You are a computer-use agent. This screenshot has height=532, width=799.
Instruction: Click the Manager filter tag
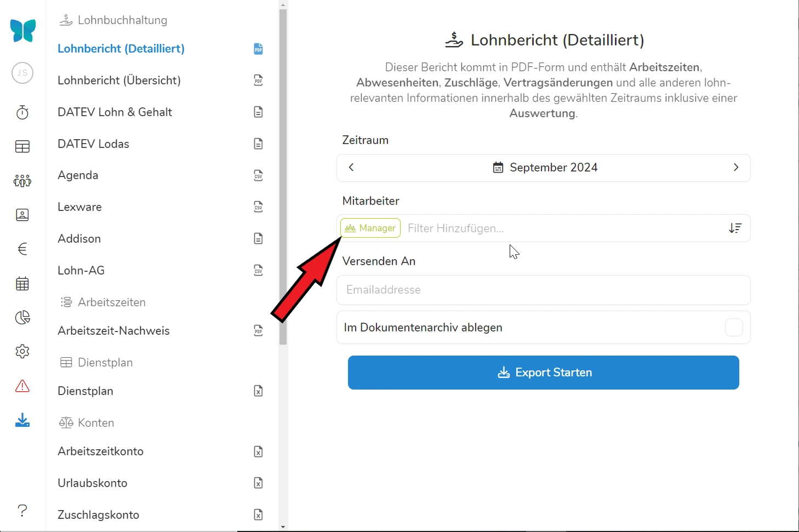click(370, 228)
